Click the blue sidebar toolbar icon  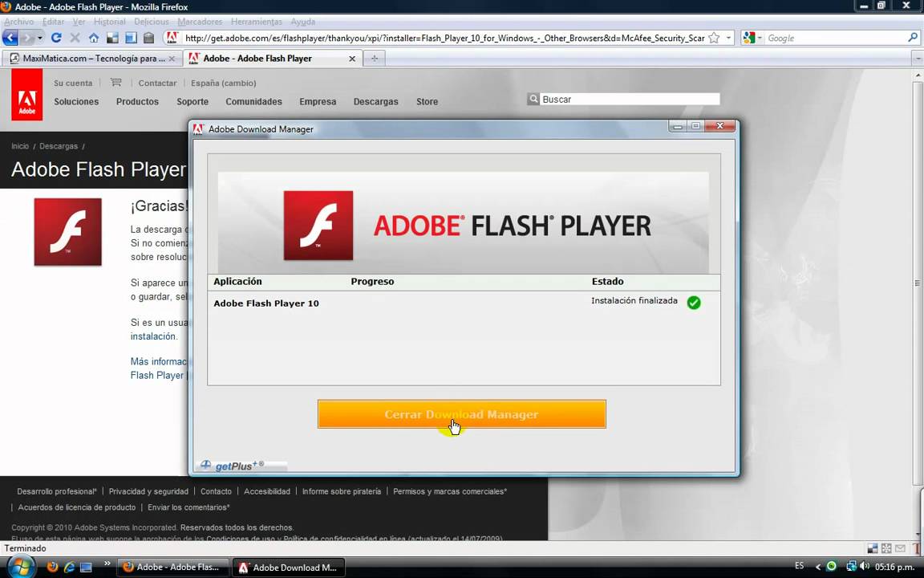click(x=131, y=38)
